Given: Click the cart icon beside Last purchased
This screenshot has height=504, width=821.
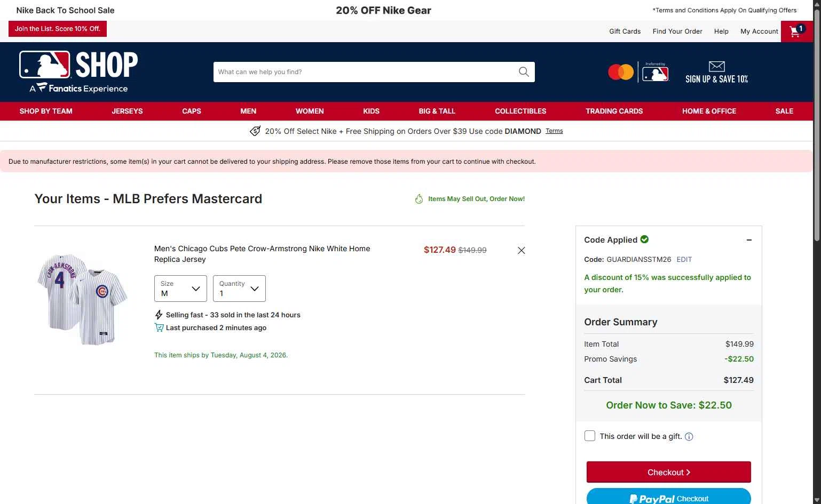Looking at the screenshot, I should [x=159, y=327].
